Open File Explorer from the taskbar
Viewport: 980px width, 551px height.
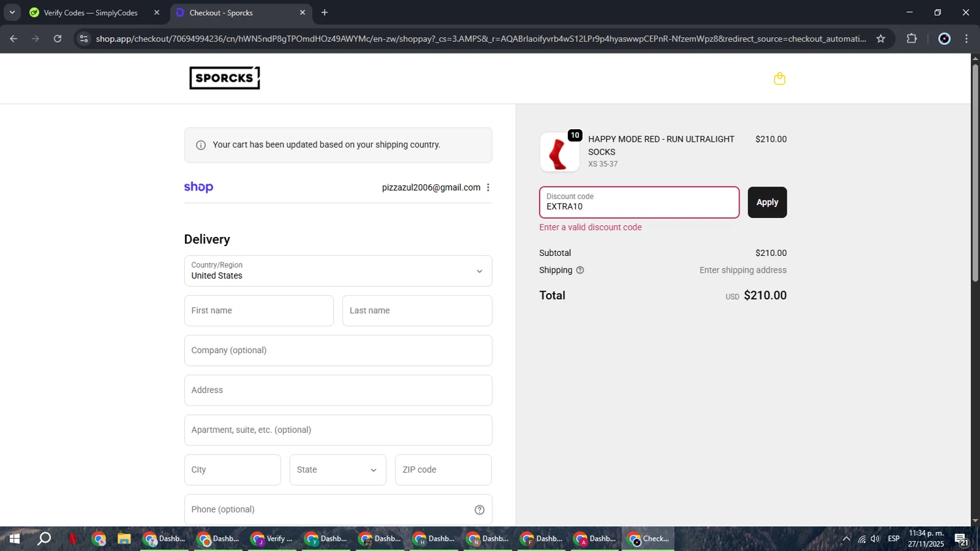[123, 539]
